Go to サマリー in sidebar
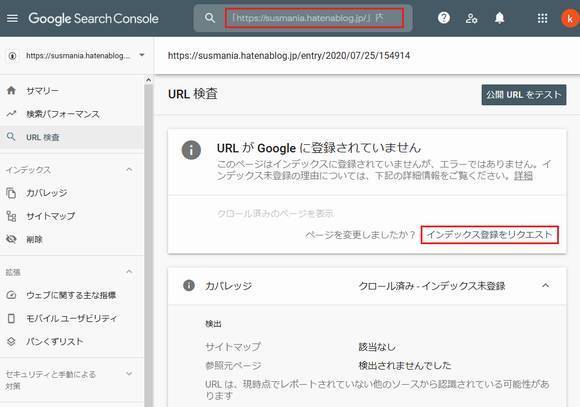The width and height of the screenshot is (580, 407). 42,91
